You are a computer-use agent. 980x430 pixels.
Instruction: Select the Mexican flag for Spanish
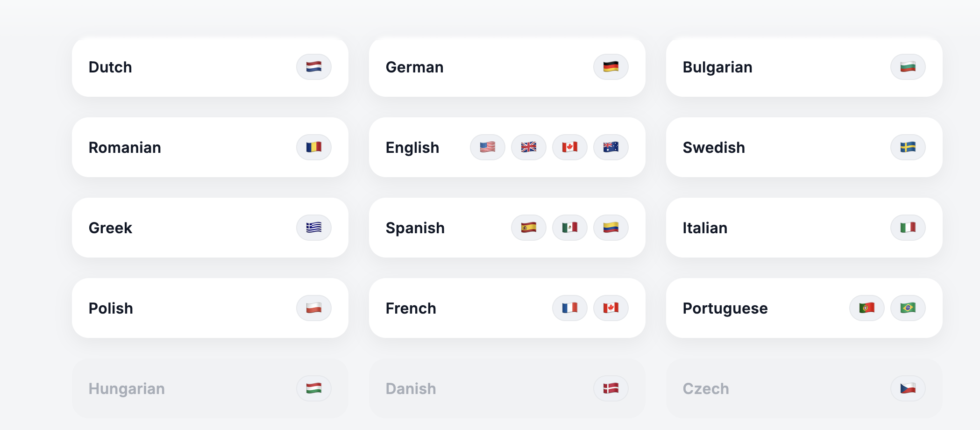[x=569, y=228]
